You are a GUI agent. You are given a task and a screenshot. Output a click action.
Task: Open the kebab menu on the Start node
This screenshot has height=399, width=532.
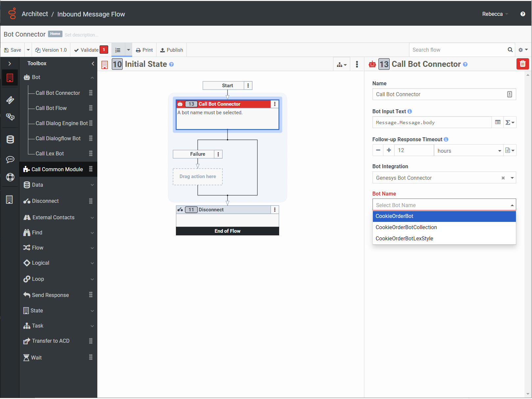[248, 85]
